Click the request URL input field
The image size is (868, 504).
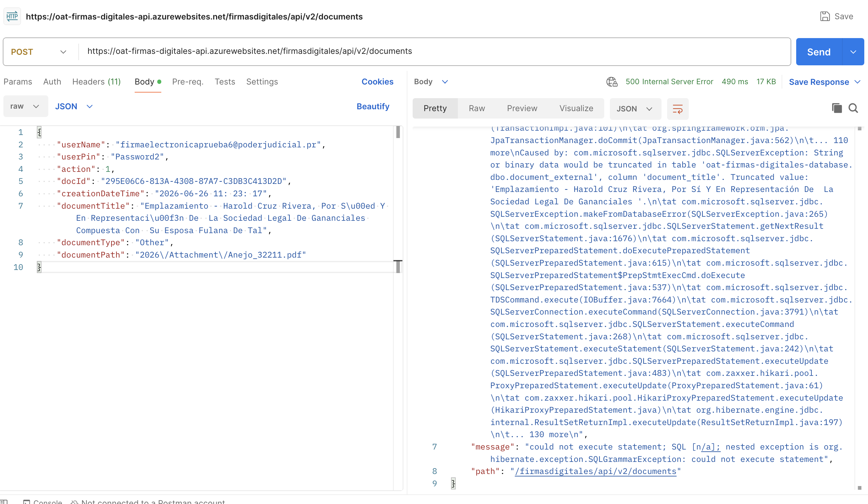coord(435,51)
